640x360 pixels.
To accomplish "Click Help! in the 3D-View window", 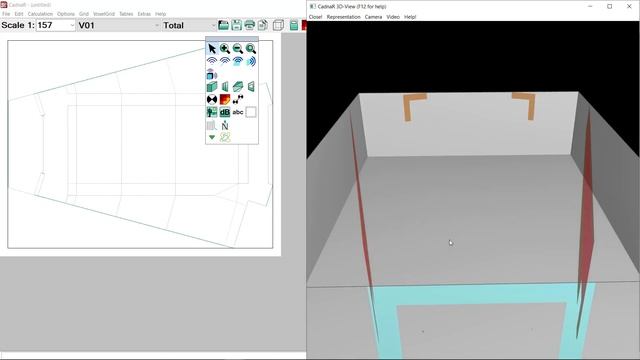I will click(x=410, y=17).
